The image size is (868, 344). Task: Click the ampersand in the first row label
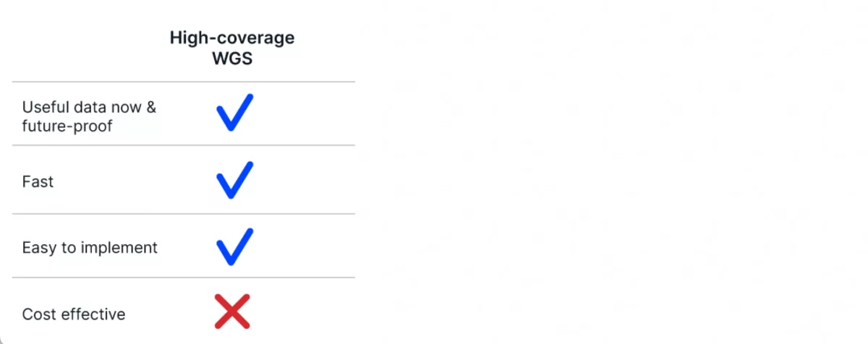[x=151, y=108]
